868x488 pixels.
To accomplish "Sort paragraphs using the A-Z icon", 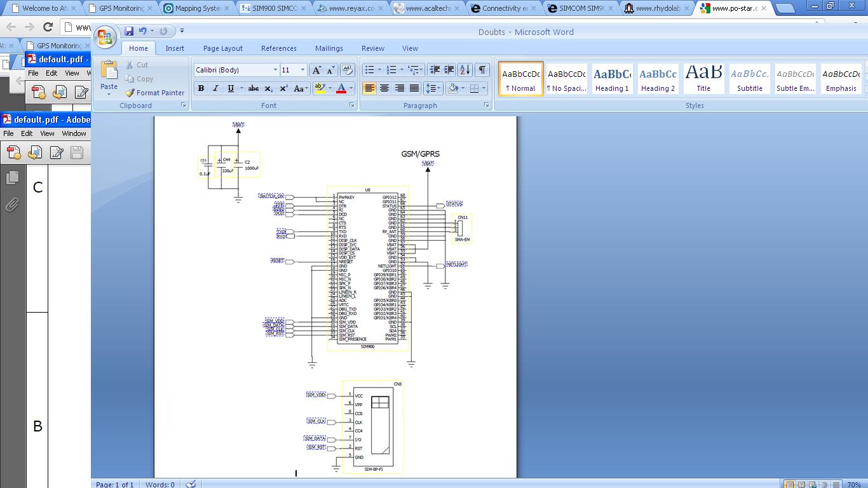I will point(465,70).
